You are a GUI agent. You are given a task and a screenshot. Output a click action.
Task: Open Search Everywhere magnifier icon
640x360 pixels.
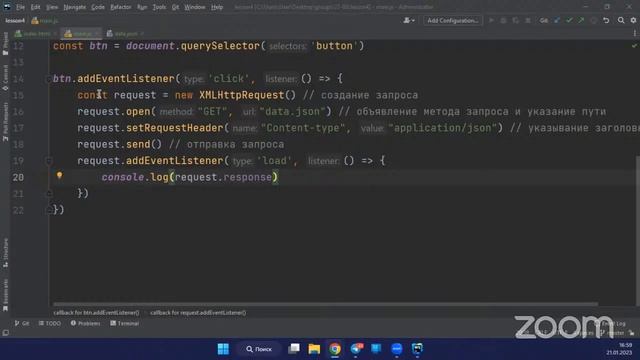[621, 20]
